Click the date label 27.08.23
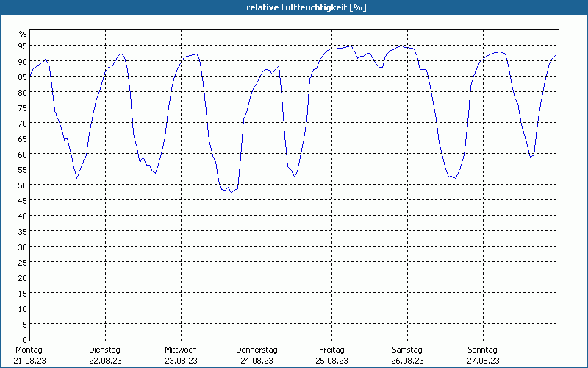The width and height of the screenshot is (588, 368). coord(484,361)
